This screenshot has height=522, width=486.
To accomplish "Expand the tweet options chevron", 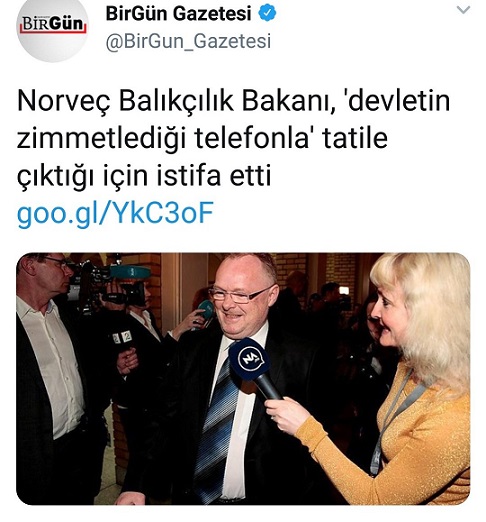I will point(463,10).
